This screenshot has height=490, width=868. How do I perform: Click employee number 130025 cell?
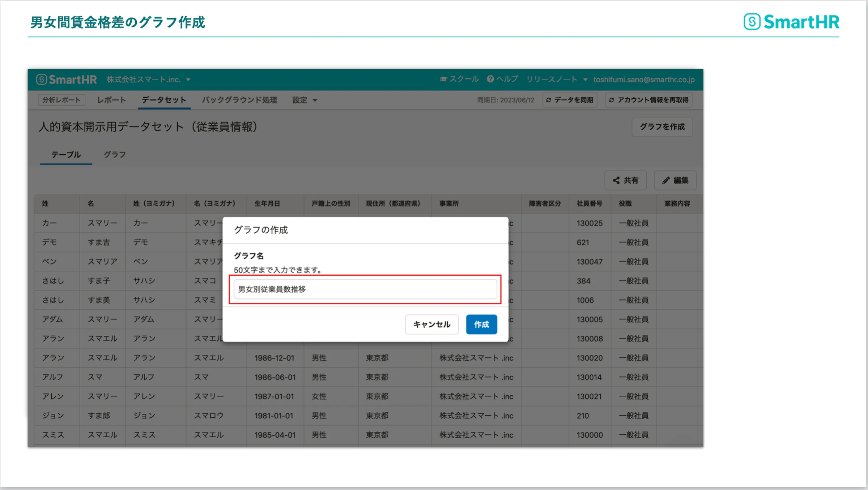tap(590, 223)
